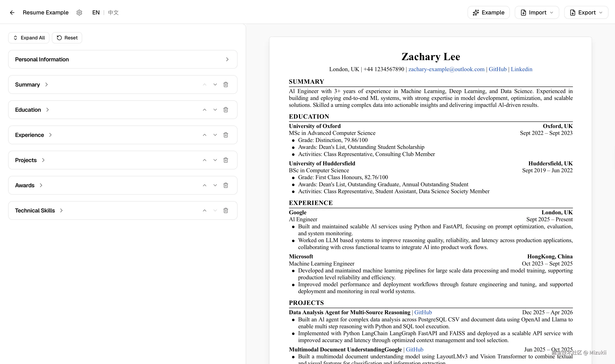
Task: Click the back arrow icon
Action: (x=12, y=13)
